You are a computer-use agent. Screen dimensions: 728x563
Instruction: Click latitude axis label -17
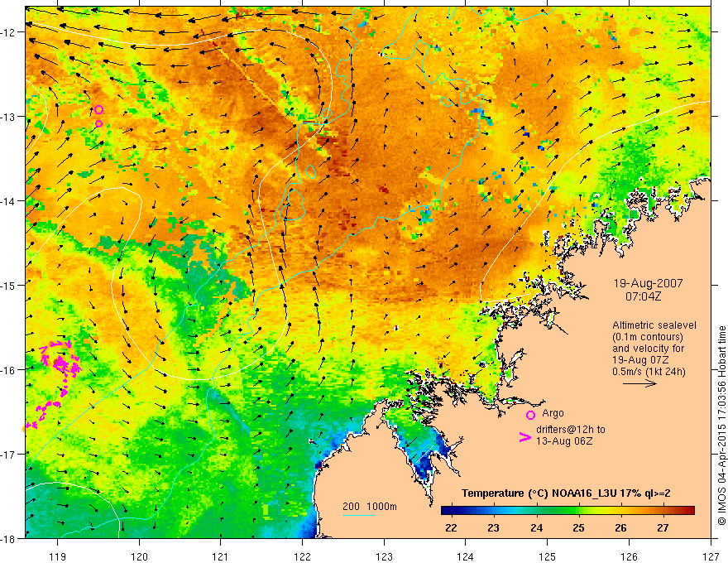coord(9,454)
